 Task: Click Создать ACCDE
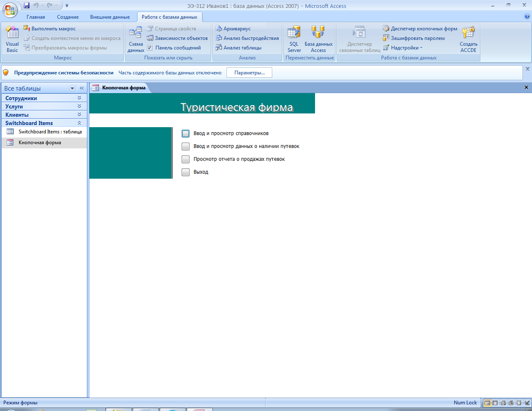[468, 39]
